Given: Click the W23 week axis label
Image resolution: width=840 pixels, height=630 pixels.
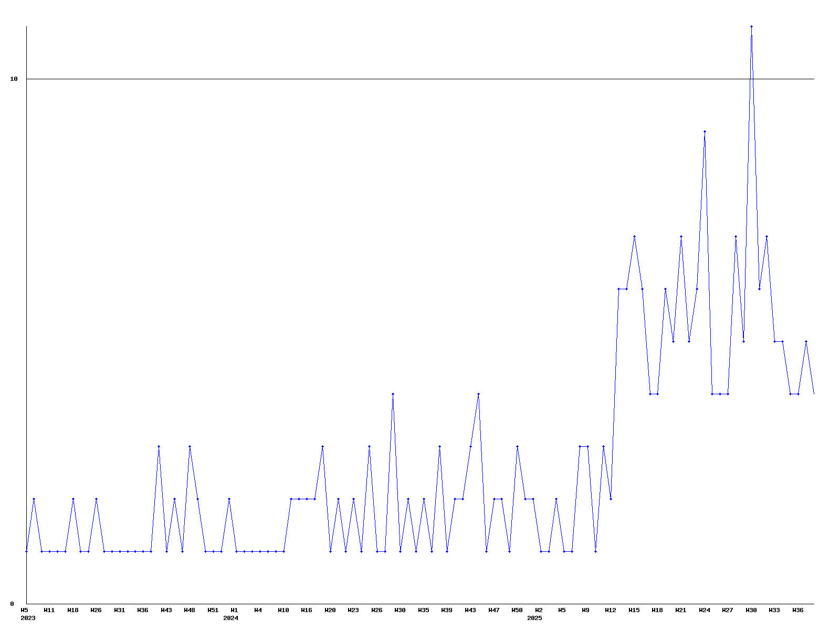Looking at the screenshot, I should [x=353, y=611].
